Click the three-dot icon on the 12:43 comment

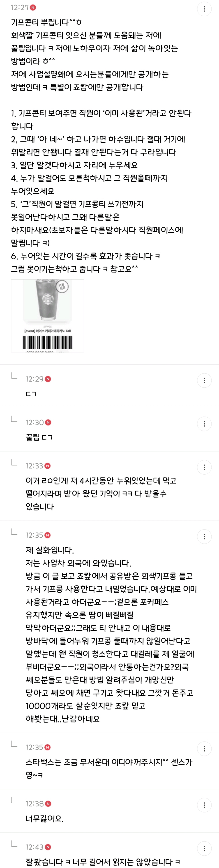pos(204,848)
